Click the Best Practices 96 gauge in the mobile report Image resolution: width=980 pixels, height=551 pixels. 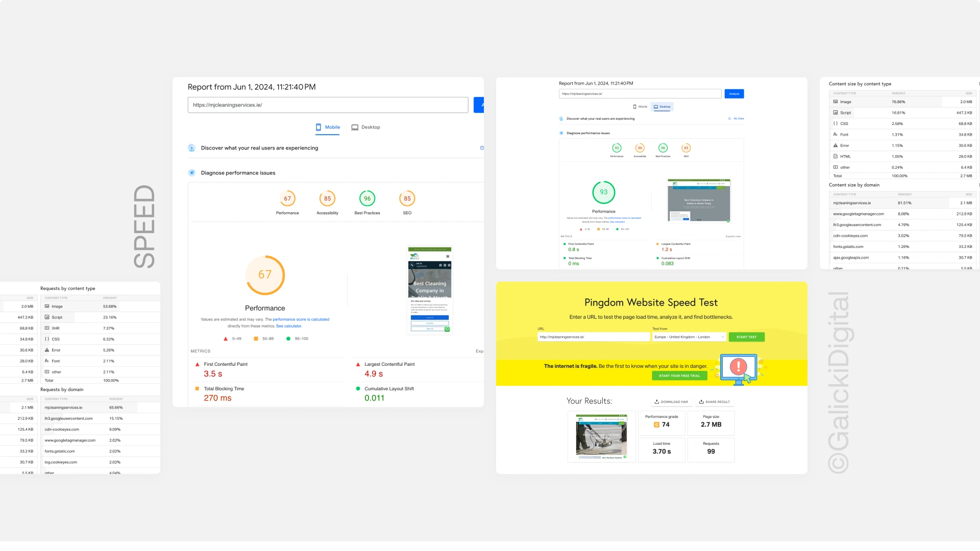[x=367, y=198]
